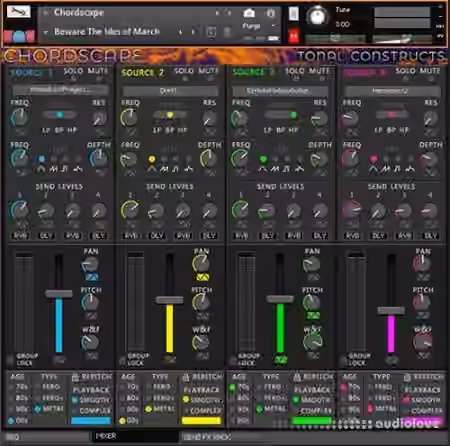
Task: Select sawtooth LFO waveform for Source 3
Action: (275, 169)
